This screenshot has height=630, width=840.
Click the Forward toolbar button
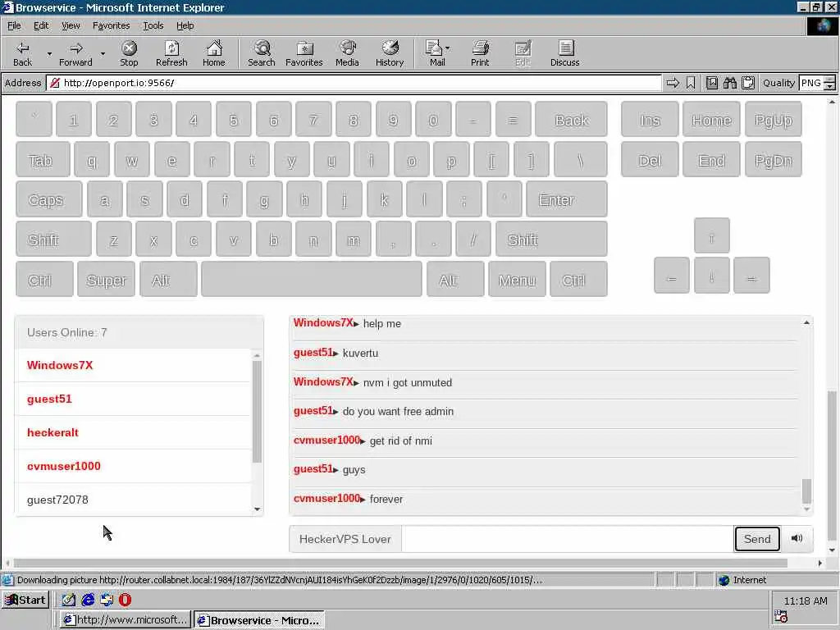click(x=75, y=53)
